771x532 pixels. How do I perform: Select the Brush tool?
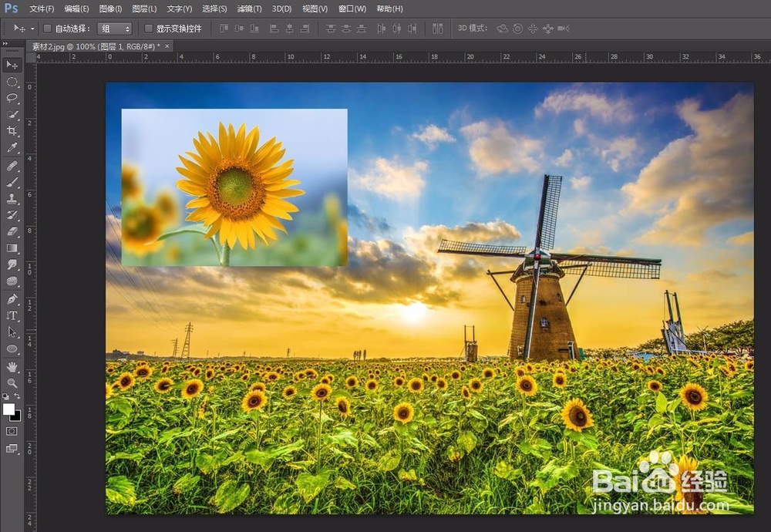(x=12, y=182)
